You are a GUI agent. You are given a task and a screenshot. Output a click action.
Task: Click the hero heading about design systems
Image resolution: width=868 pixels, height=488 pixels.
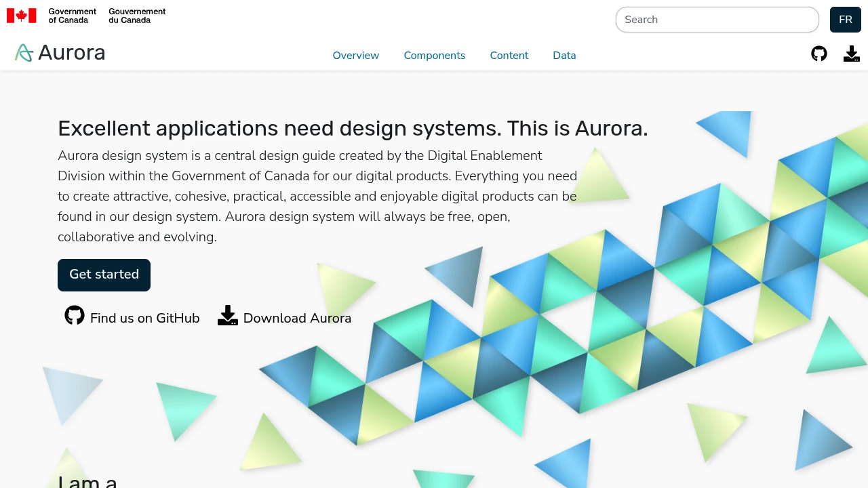[x=353, y=128]
